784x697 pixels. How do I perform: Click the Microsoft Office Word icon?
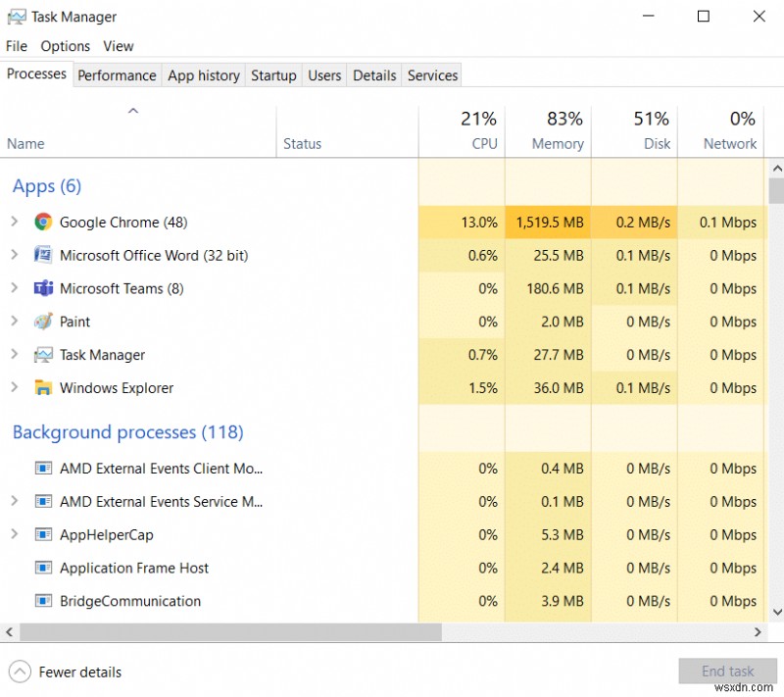click(43, 256)
